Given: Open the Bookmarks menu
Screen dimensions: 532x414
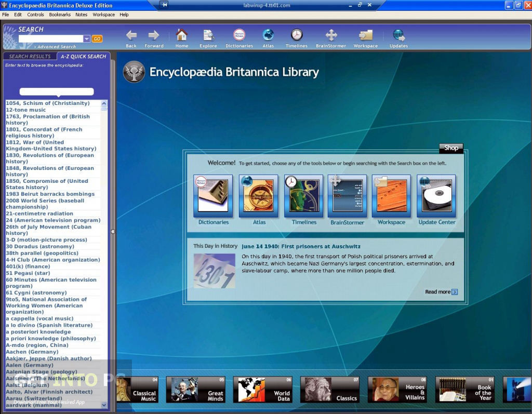Looking at the screenshot, I should [x=60, y=15].
